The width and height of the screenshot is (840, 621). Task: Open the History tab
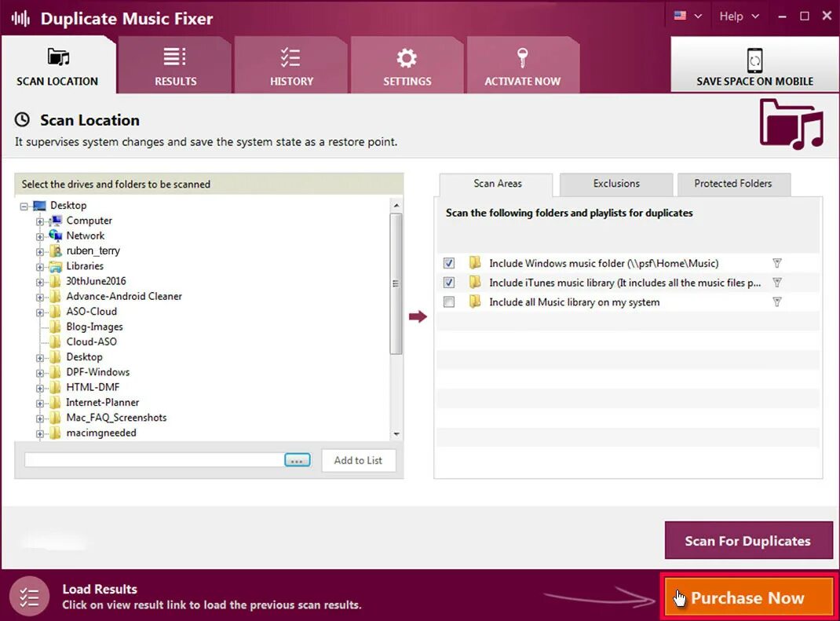coord(291,66)
